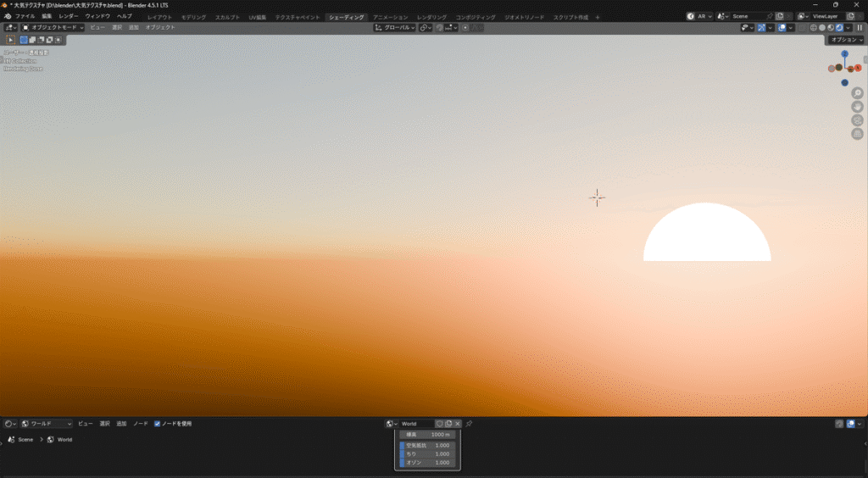Click the pan view hand icon
Viewport: 868px width, 478px height.
coord(858,107)
